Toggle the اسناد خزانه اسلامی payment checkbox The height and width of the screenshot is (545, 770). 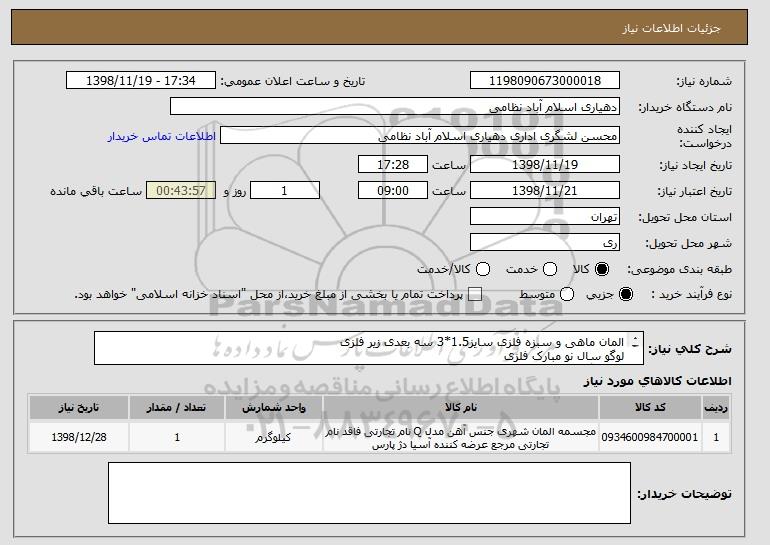tap(475, 295)
